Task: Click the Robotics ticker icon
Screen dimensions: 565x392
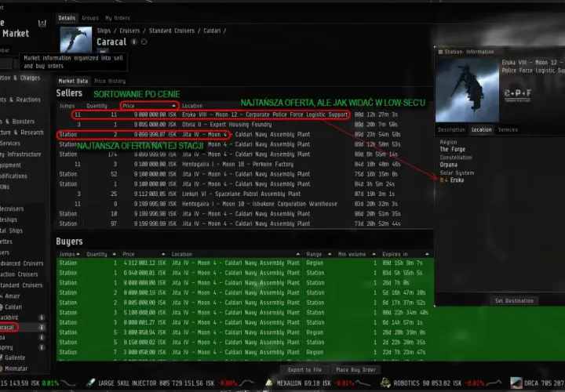Action: [385, 383]
